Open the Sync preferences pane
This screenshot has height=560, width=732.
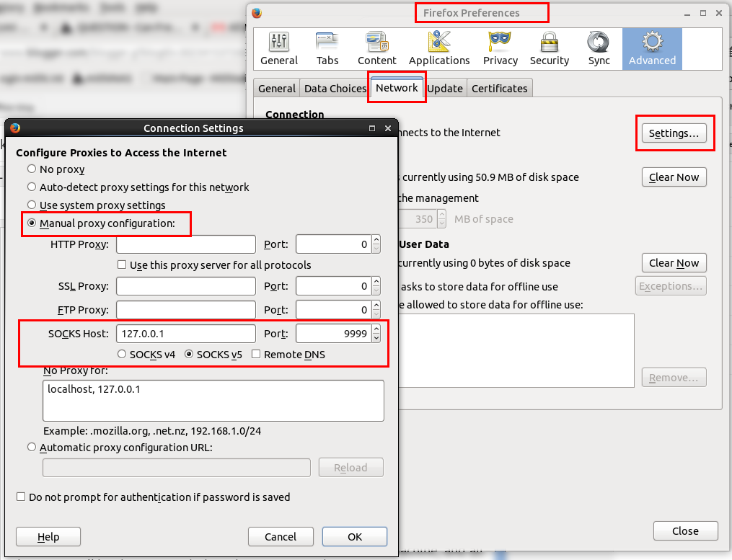pyautogui.click(x=599, y=48)
